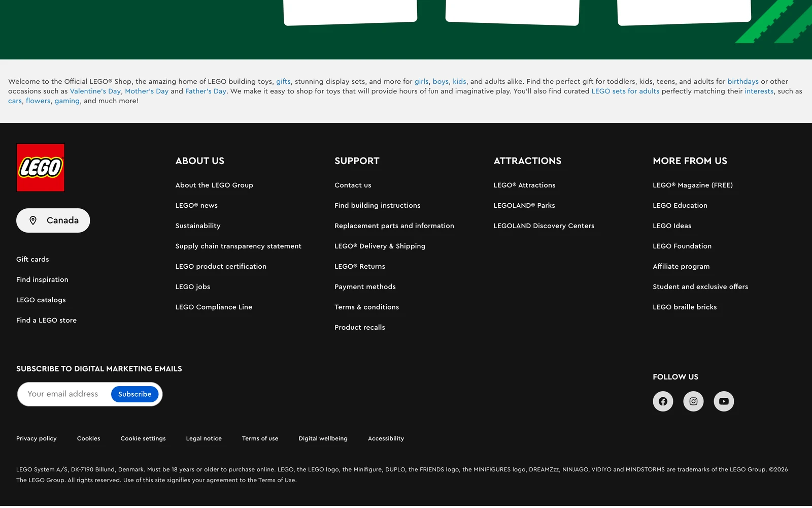
Task: Open LEGO jobs link
Action: (x=193, y=287)
